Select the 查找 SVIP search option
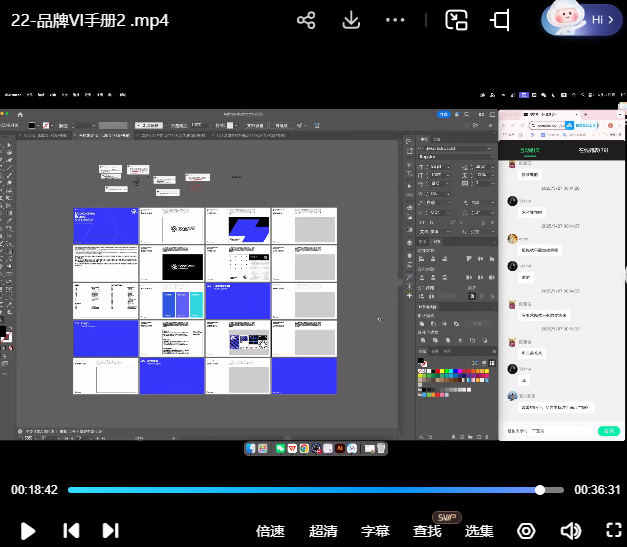This screenshot has width=627, height=547. (x=428, y=531)
